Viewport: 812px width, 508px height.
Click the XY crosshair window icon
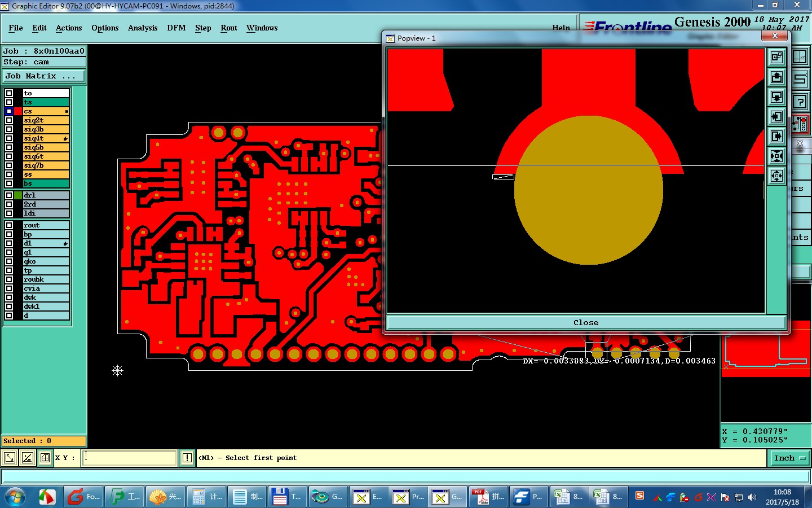[800, 57]
